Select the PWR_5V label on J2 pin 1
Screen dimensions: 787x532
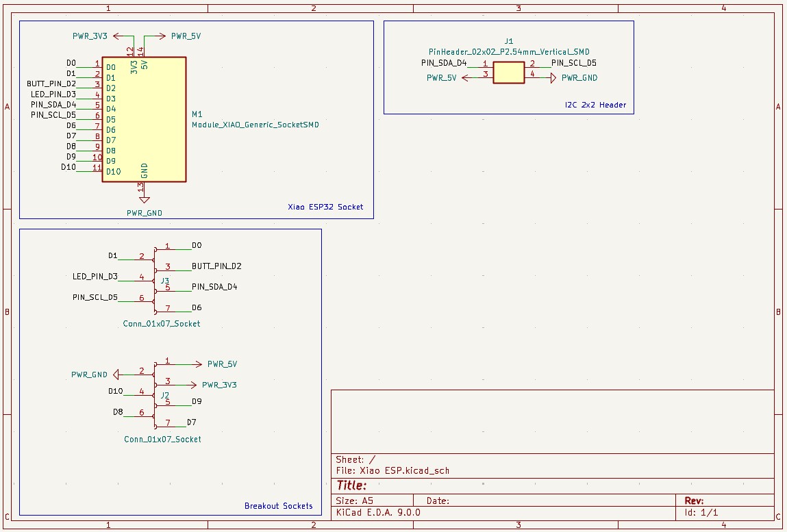coord(223,364)
